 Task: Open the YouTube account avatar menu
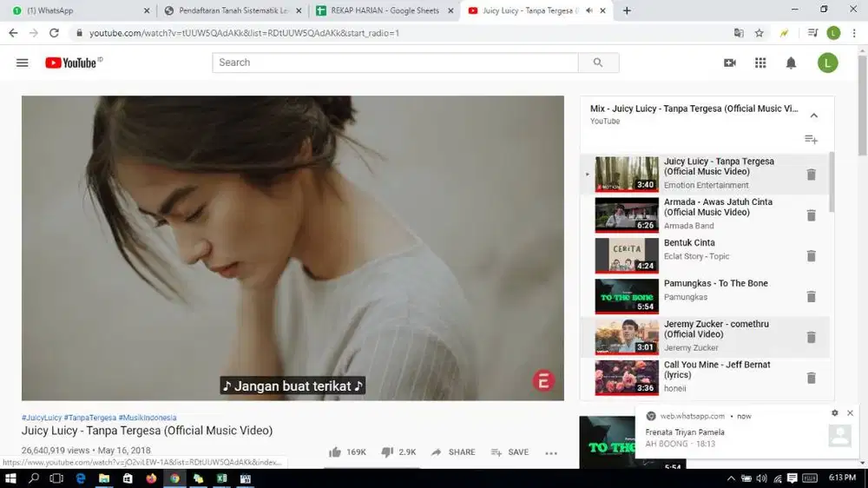point(827,63)
